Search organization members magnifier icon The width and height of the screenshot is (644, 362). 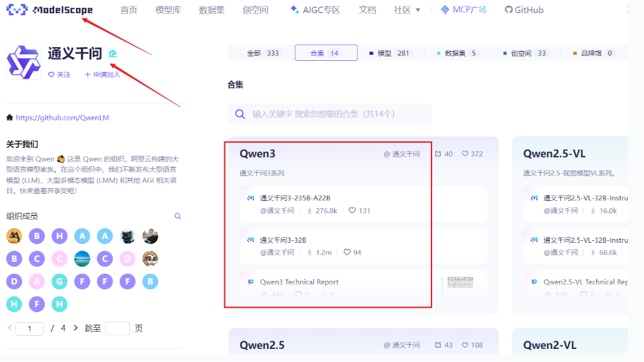pyautogui.click(x=177, y=216)
